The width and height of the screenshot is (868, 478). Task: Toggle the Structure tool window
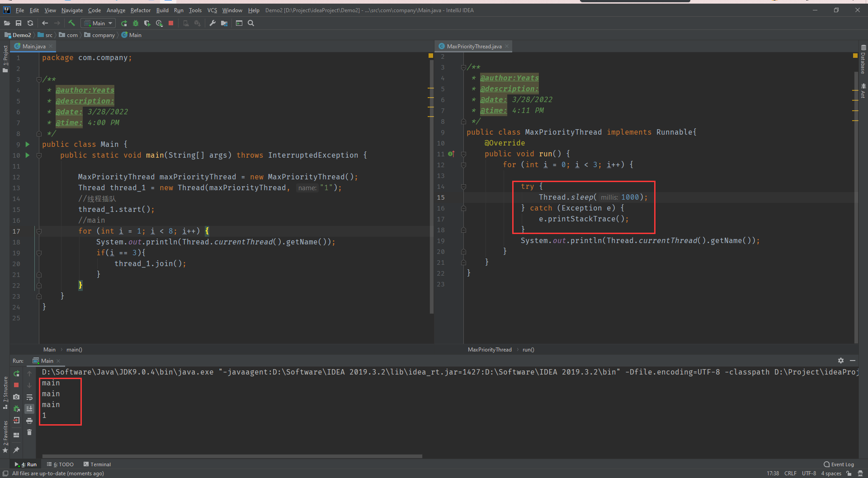coord(5,392)
